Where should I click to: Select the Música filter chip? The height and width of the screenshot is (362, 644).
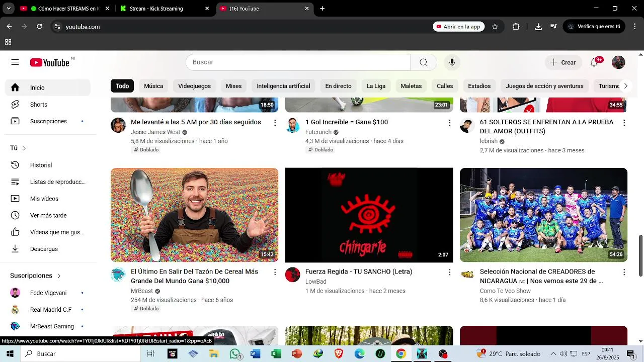tap(153, 86)
